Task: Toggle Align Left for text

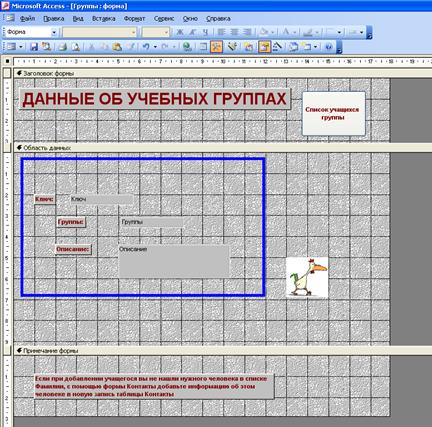Action: pos(221,32)
